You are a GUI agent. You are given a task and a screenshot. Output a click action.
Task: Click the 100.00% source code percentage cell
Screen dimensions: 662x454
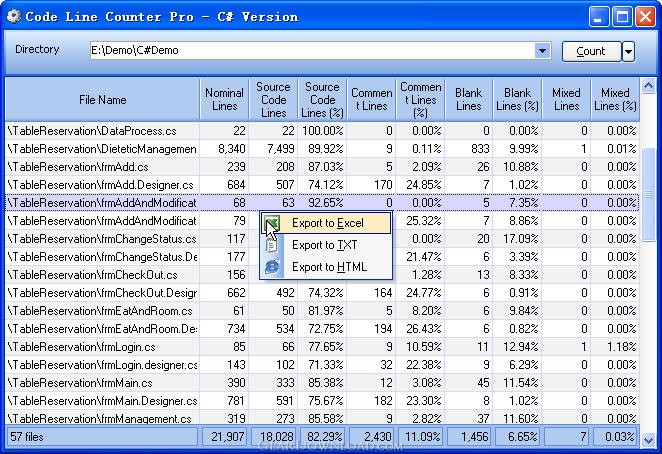[322, 131]
